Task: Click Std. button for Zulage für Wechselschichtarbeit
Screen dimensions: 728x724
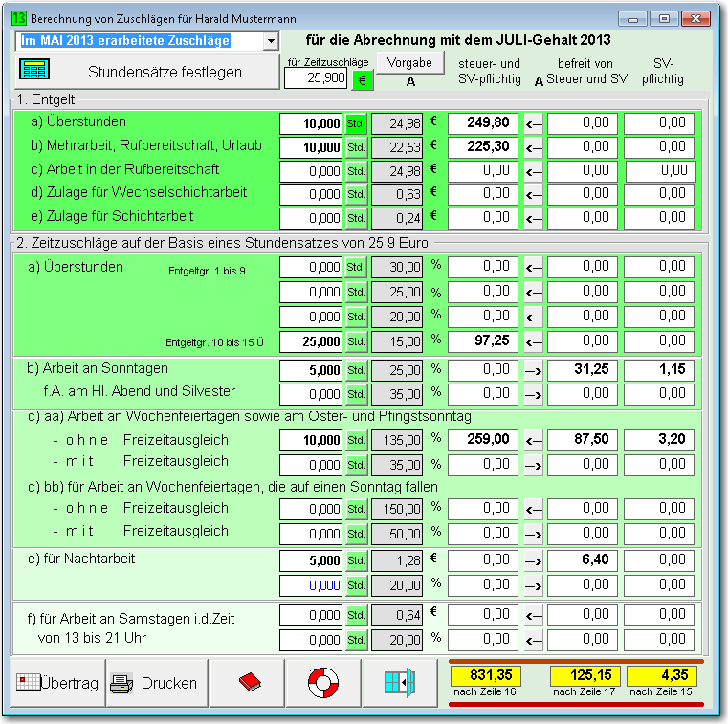Action: pos(356,194)
